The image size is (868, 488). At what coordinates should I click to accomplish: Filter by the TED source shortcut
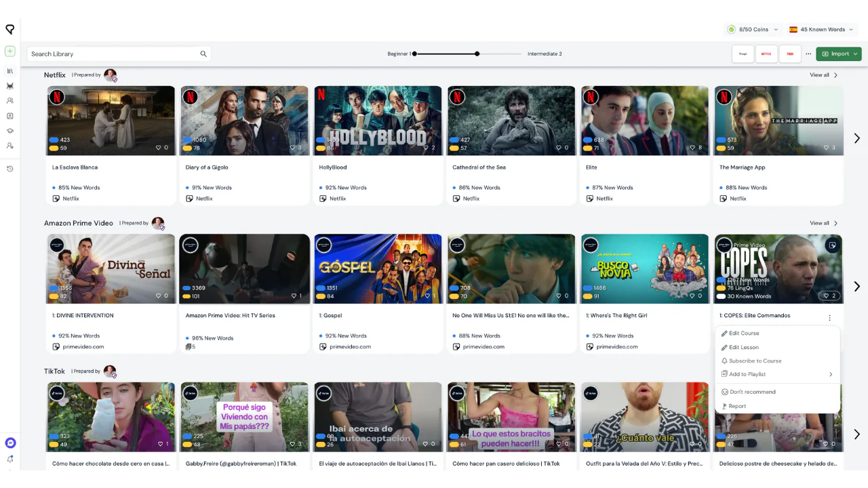790,54
